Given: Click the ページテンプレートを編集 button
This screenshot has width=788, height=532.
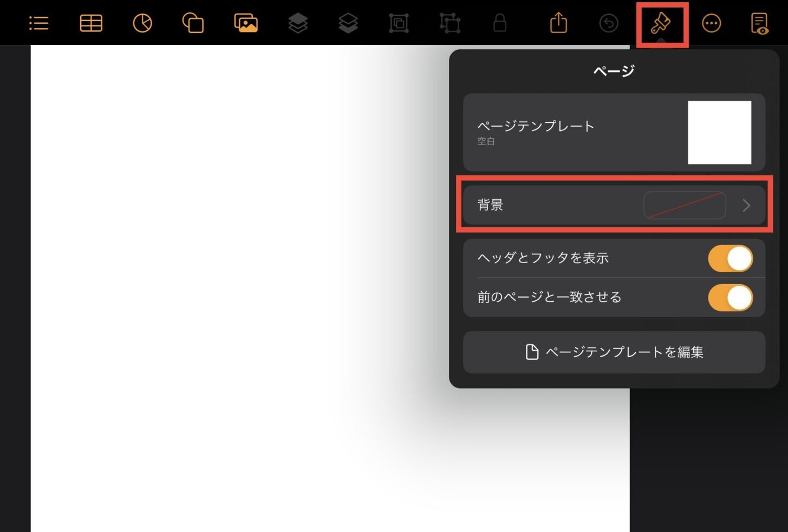Looking at the screenshot, I should [614, 352].
